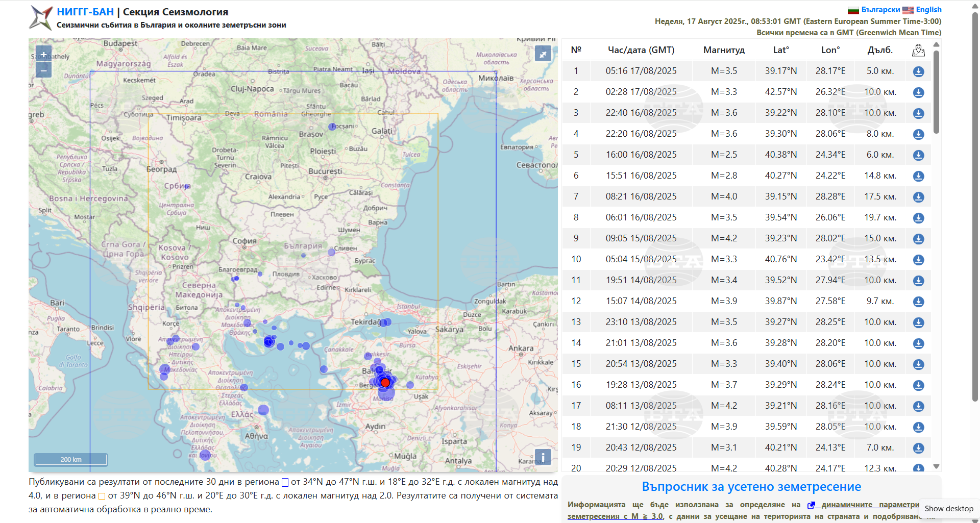This screenshot has width=980, height=523.
Task: Toggle full-screen mode for the map
Action: point(543,54)
